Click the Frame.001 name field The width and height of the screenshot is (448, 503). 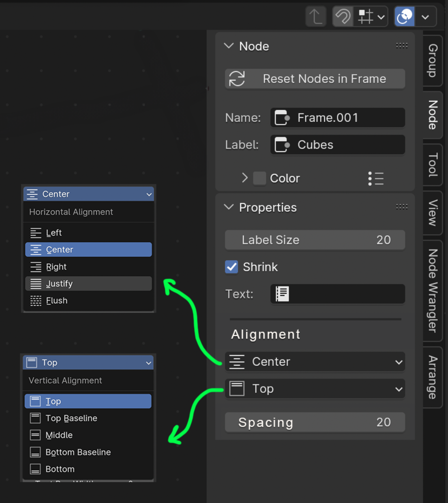[x=338, y=118]
